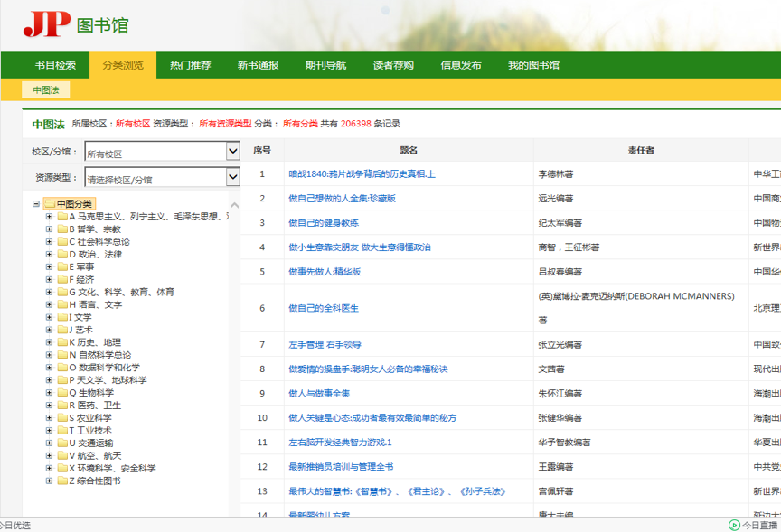Click the folder icon for F 经济

62,280
